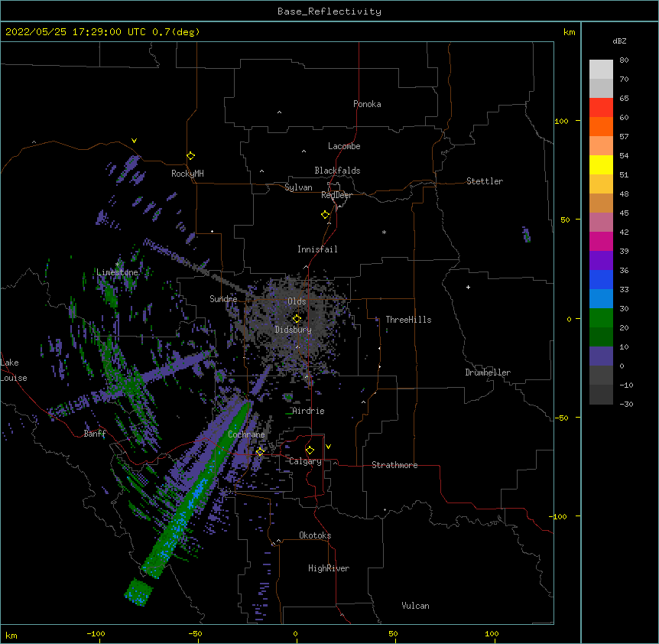Pick the light gray 70-80 dBZ legend color
The width and height of the screenshot is (659, 644).
(x=601, y=70)
